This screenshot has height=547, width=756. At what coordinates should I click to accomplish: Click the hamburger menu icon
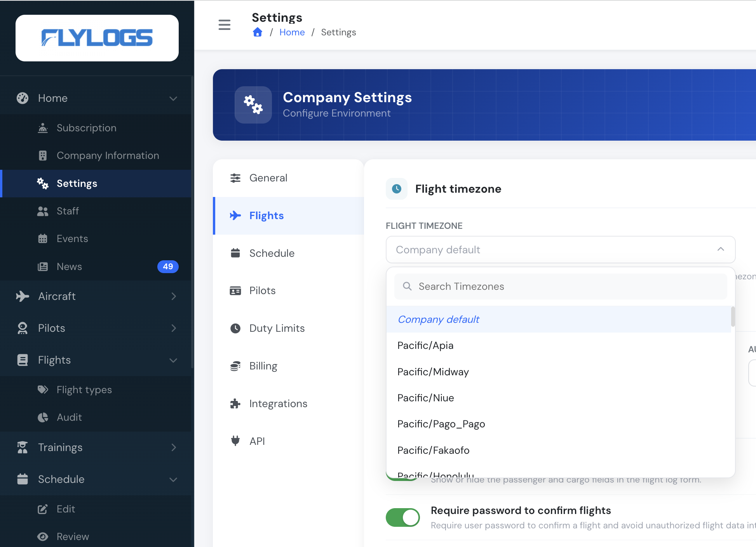225,25
